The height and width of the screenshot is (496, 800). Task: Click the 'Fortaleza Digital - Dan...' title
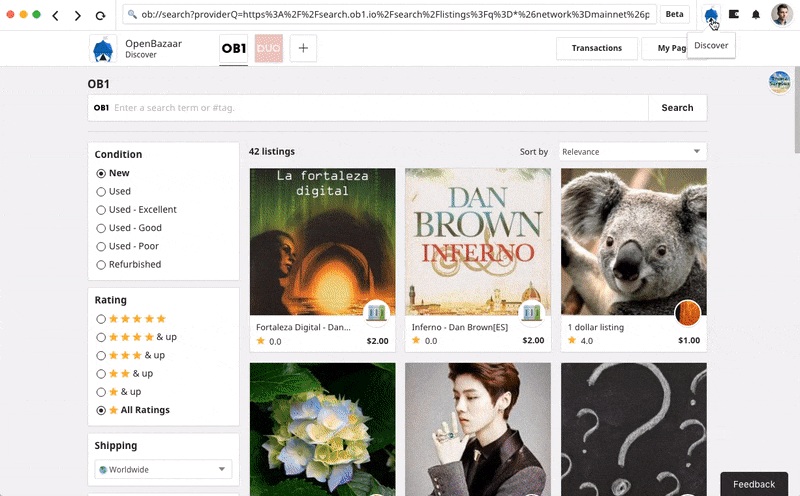point(303,327)
